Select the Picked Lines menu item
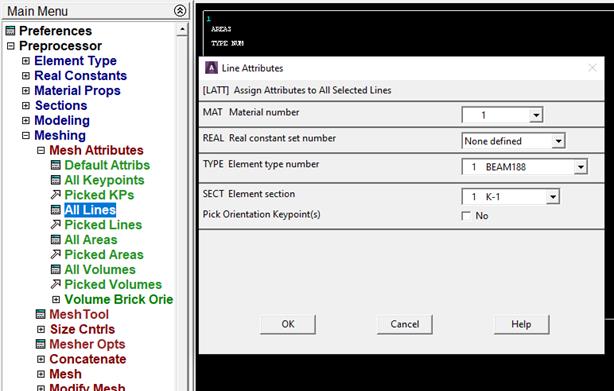The image size is (614, 391). coord(103,225)
